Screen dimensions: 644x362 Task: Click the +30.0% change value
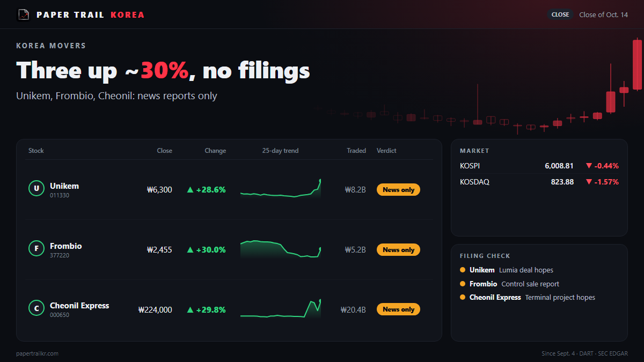tap(211, 250)
